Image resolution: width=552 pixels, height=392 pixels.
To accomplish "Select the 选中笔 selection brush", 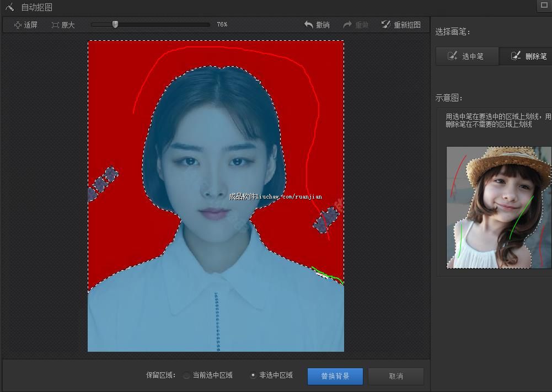I will pyautogui.click(x=467, y=56).
